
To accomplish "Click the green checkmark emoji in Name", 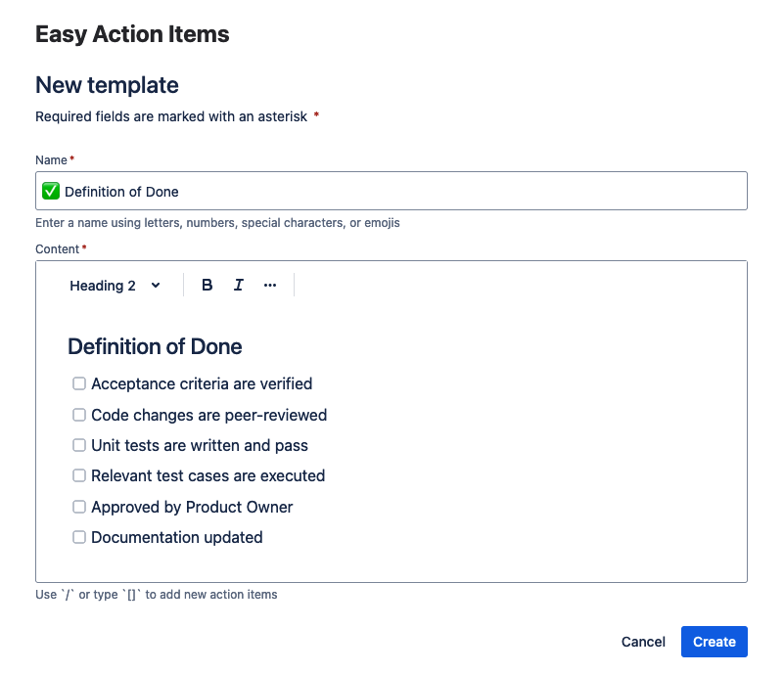I will click(52, 192).
